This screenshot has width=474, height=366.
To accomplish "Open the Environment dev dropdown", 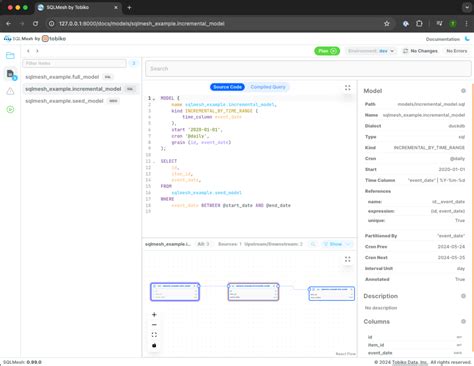I will (371, 51).
